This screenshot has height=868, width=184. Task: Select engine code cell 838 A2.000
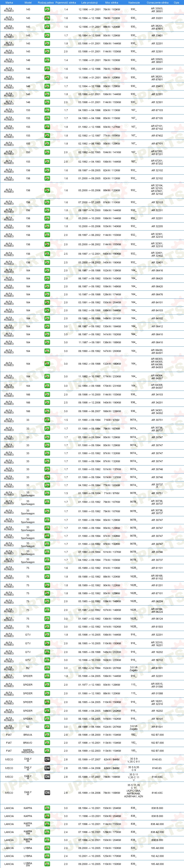coord(157,832)
